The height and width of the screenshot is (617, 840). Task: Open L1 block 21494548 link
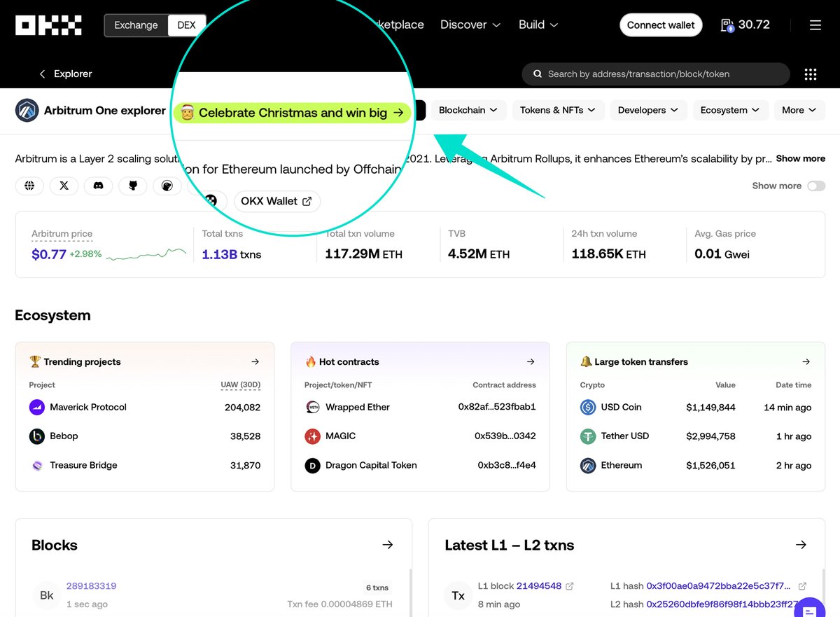coord(538,586)
